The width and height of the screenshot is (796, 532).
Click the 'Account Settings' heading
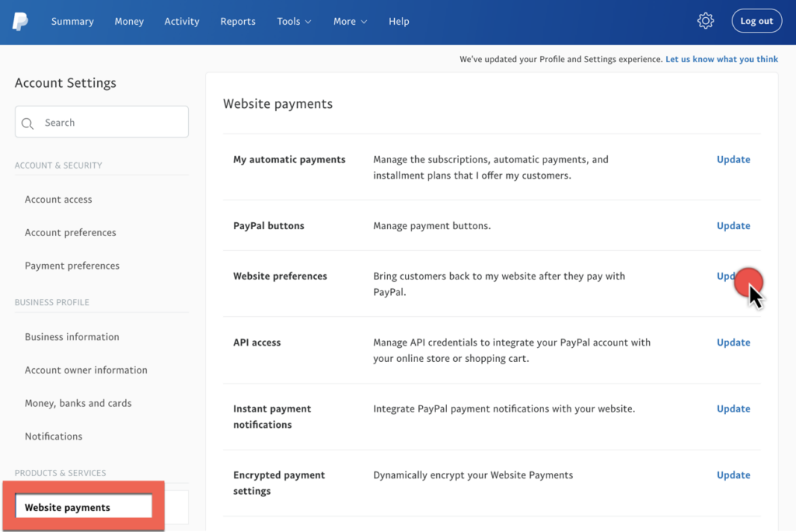point(65,82)
